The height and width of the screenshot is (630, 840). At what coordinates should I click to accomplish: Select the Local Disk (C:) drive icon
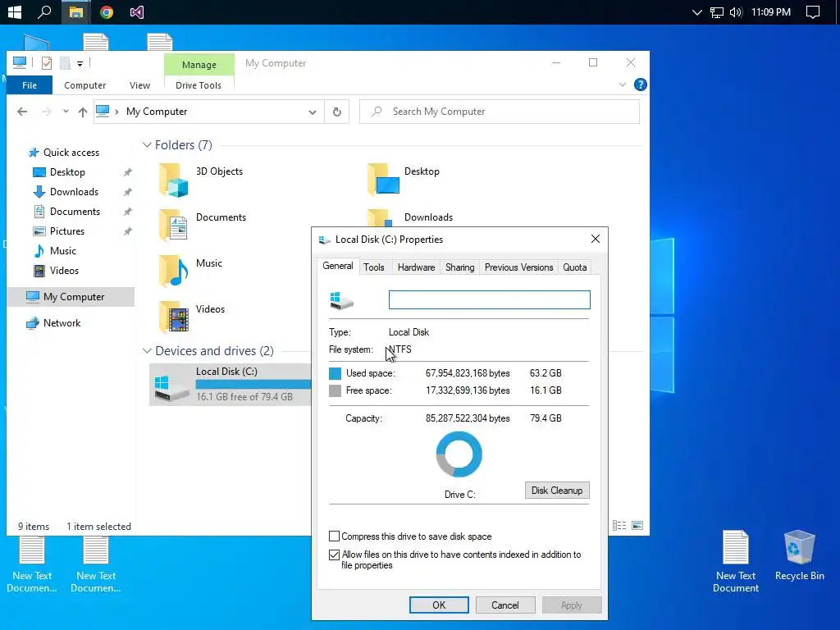[x=171, y=387]
